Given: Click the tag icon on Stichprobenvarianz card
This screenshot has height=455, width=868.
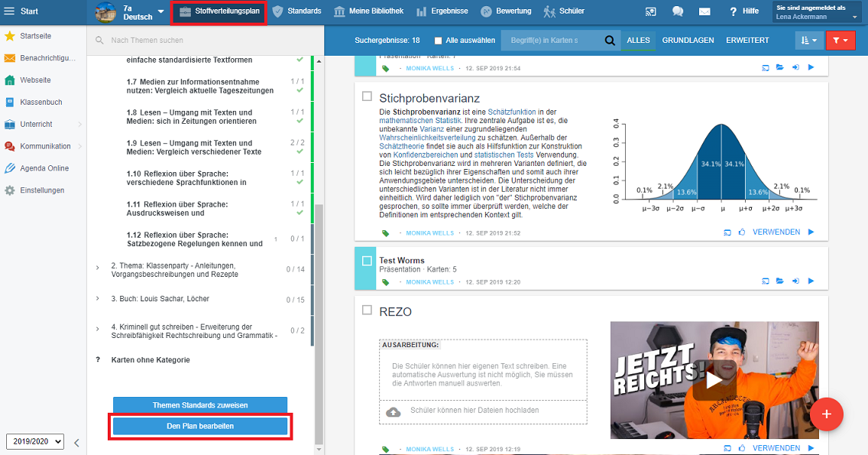Looking at the screenshot, I should click(386, 233).
